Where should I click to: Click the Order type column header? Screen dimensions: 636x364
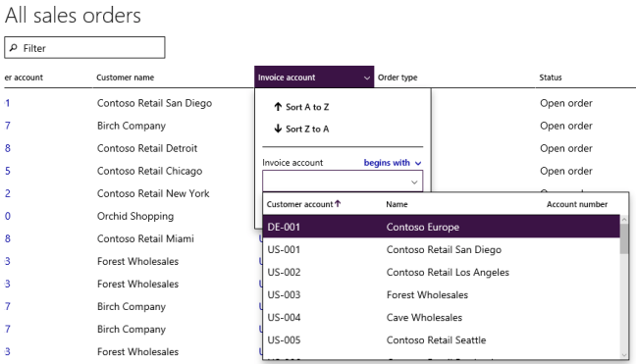click(397, 78)
